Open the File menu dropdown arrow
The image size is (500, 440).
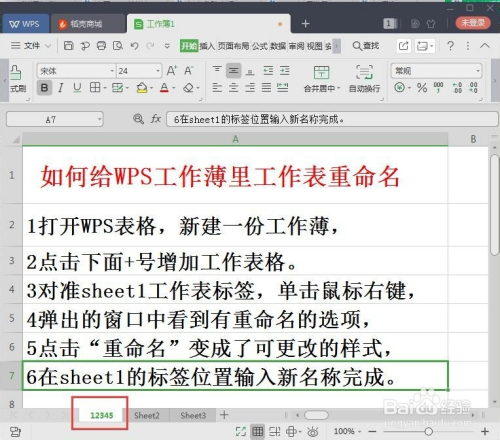tap(48, 46)
